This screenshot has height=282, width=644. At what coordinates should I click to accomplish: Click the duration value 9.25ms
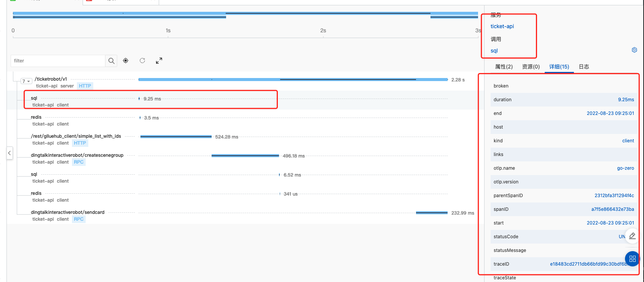coord(626,100)
